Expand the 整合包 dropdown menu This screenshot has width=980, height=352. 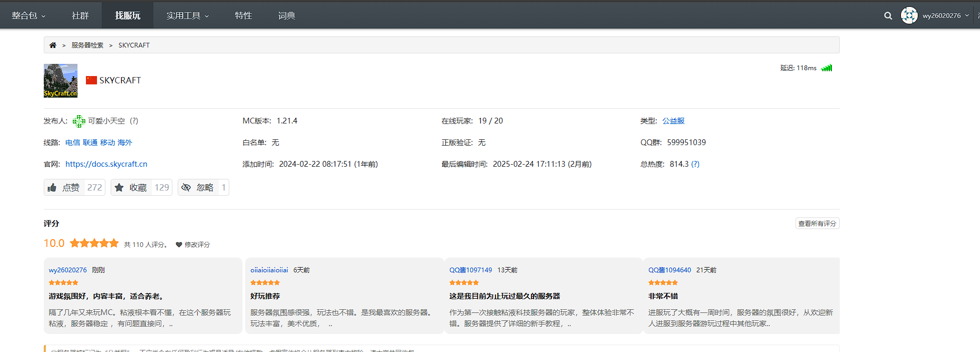click(x=28, y=16)
